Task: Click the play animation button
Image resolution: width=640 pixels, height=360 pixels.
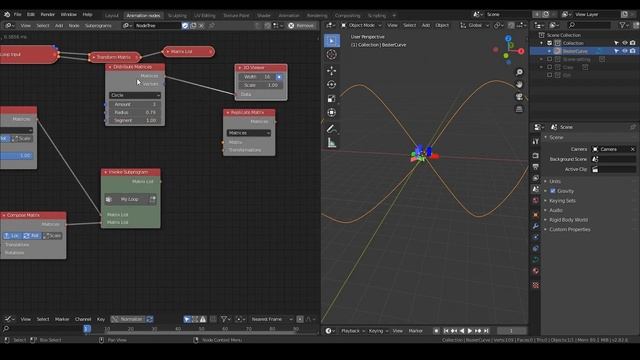Action: point(470,331)
